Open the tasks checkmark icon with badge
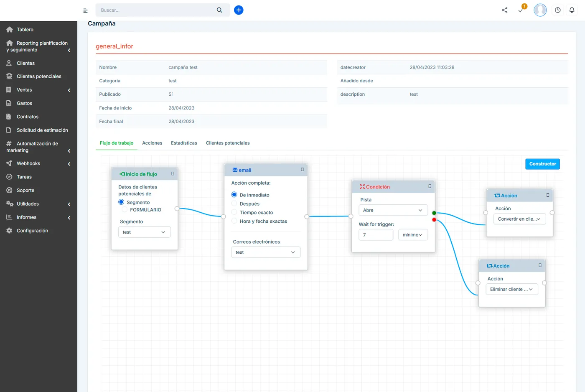585x392 pixels. 521,10
